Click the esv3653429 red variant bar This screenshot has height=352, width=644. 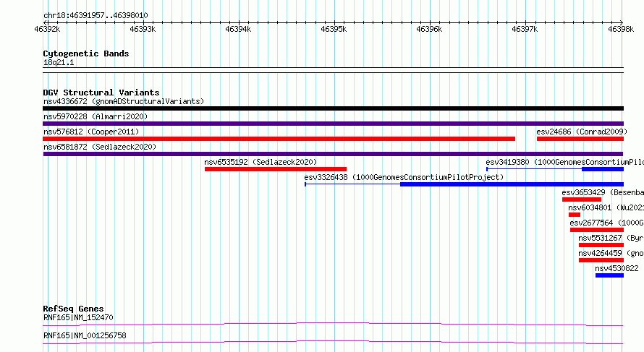pos(582,199)
